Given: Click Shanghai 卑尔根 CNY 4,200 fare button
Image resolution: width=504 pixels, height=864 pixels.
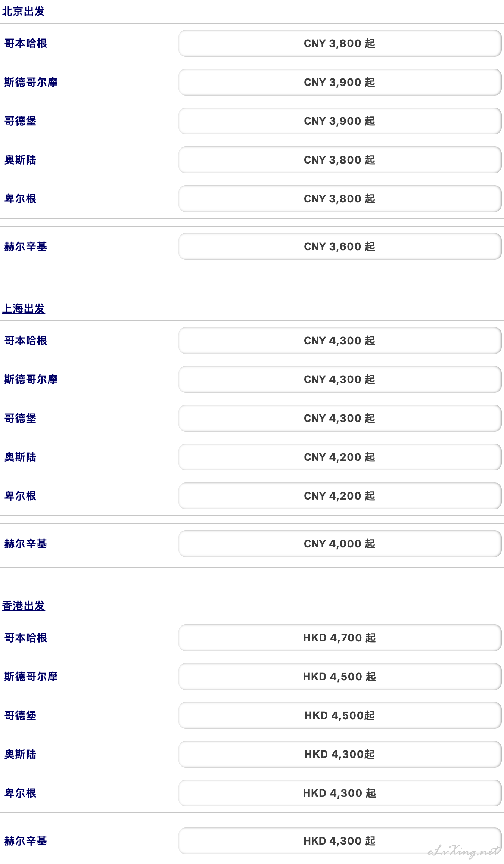Looking at the screenshot, I should 340,496.
